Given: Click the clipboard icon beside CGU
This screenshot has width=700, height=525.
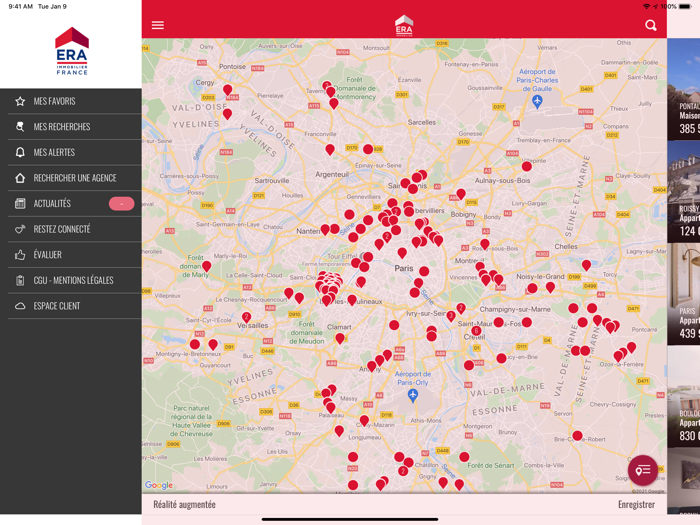Looking at the screenshot, I should point(20,280).
